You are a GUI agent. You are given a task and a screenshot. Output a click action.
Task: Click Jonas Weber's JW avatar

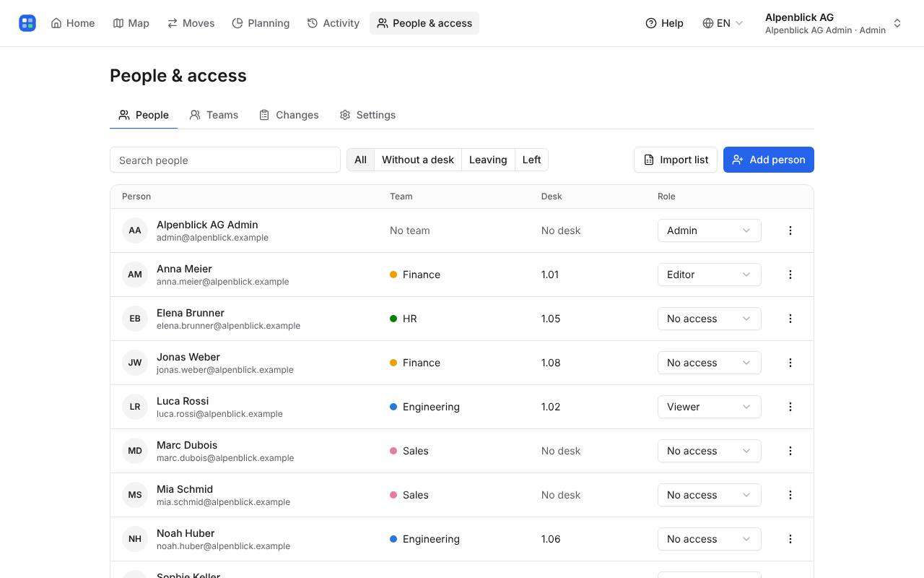(x=135, y=363)
